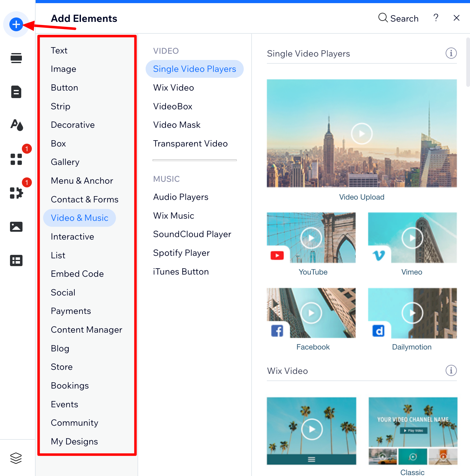
Task: Choose the iTunes Button option
Action: pyautogui.click(x=181, y=271)
